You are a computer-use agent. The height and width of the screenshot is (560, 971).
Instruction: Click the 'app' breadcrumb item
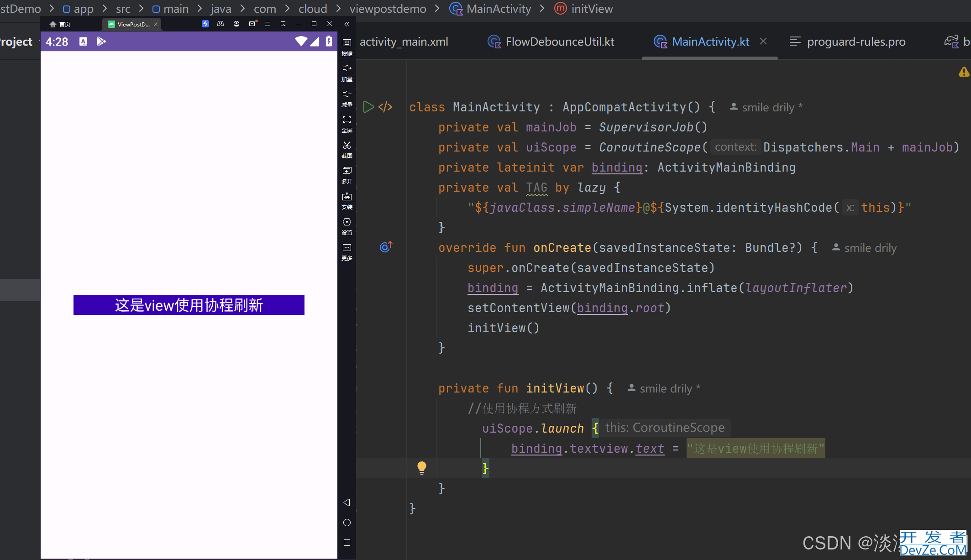(x=78, y=9)
